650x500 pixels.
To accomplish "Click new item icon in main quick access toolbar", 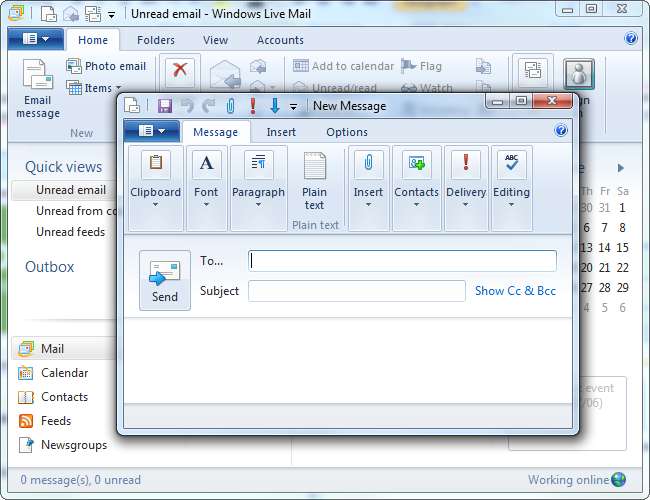I will [x=49, y=15].
